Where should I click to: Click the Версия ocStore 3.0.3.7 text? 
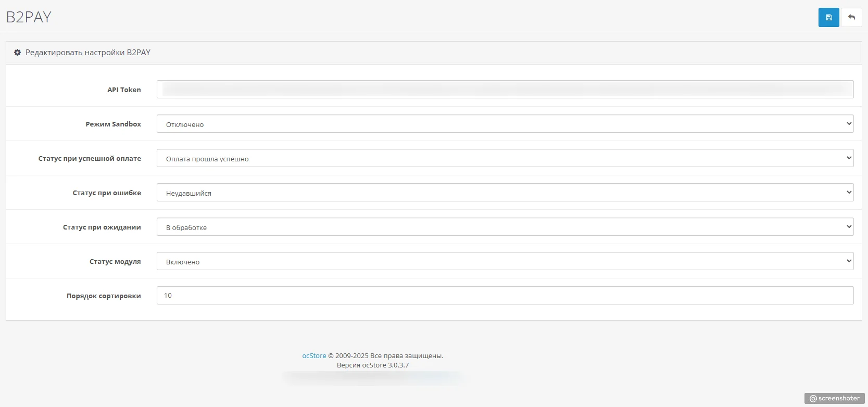(x=373, y=365)
